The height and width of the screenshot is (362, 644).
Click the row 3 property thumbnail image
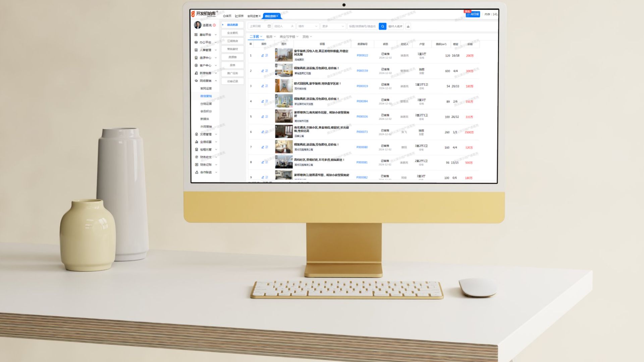(x=284, y=86)
